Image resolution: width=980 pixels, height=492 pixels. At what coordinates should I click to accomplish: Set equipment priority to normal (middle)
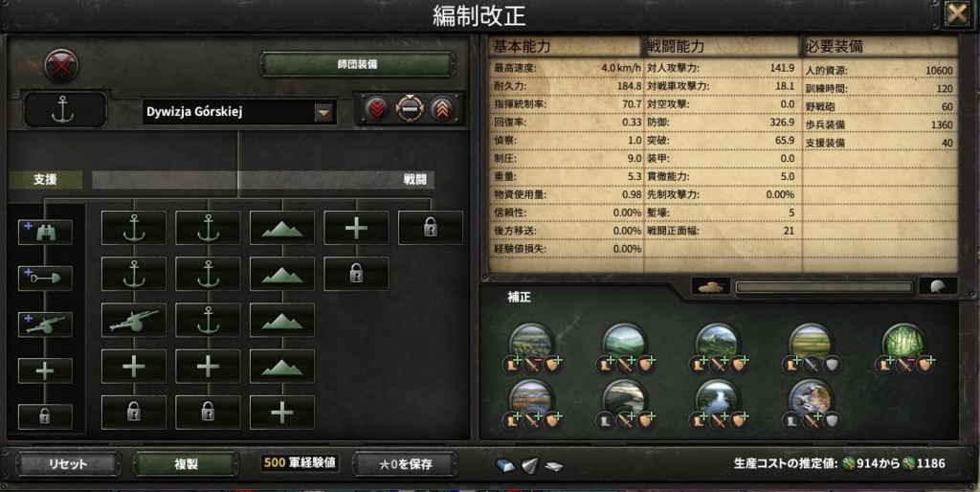coord(410,109)
